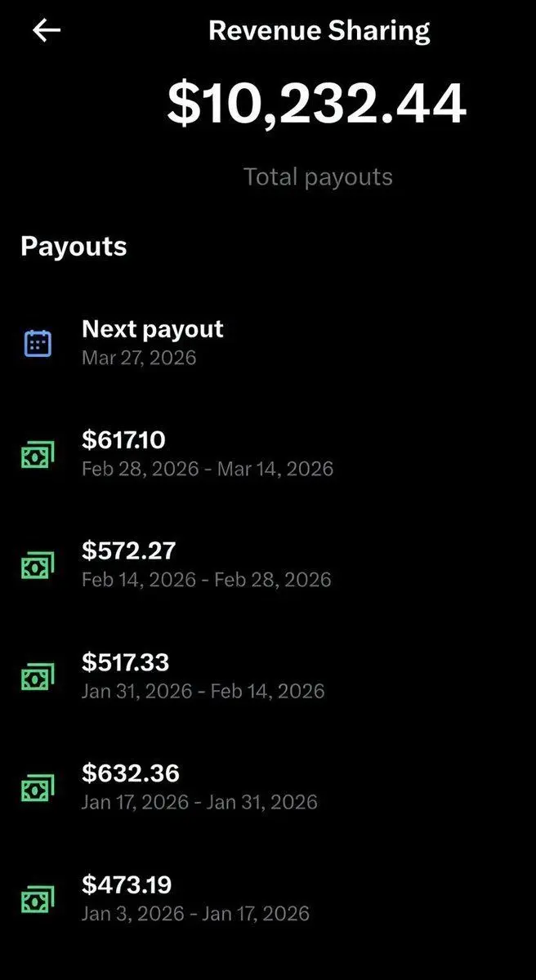The width and height of the screenshot is (536, 980).
Task: Click the cash icon beside $473.19
Action: click(38, 899)
